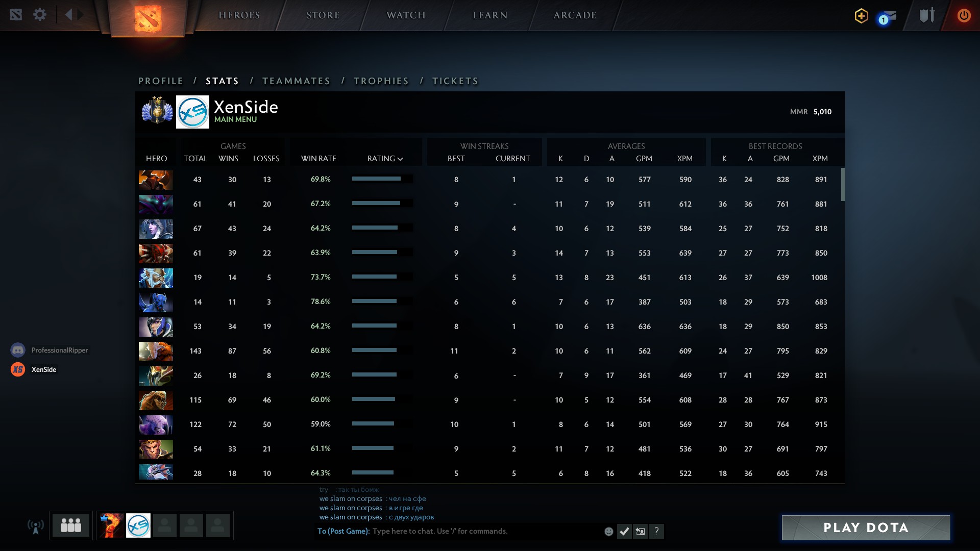
Task: Open the Heroes top menu
Action: click(239, 15)
